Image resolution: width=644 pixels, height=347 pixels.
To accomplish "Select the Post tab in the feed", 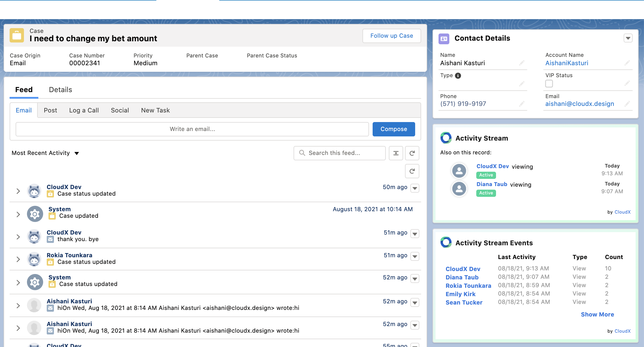I will click(x=50, y=110).
